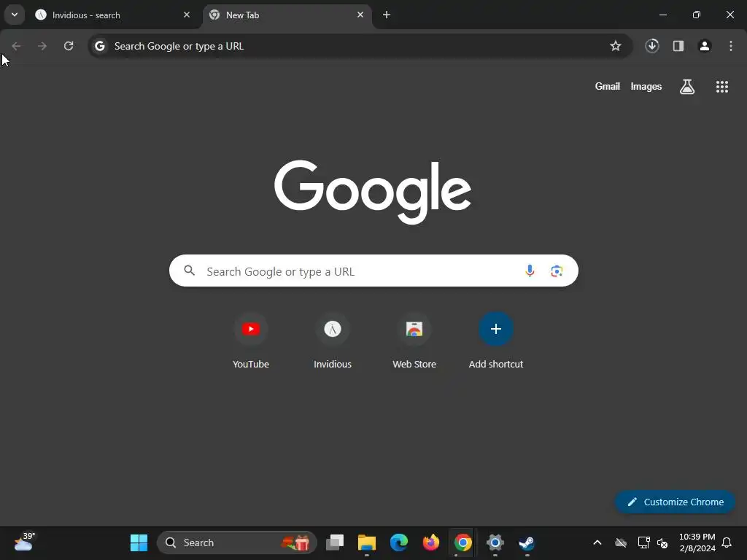Close the New Tab tab
Screen dimensions: 747x560
click(x=360, y=15)
